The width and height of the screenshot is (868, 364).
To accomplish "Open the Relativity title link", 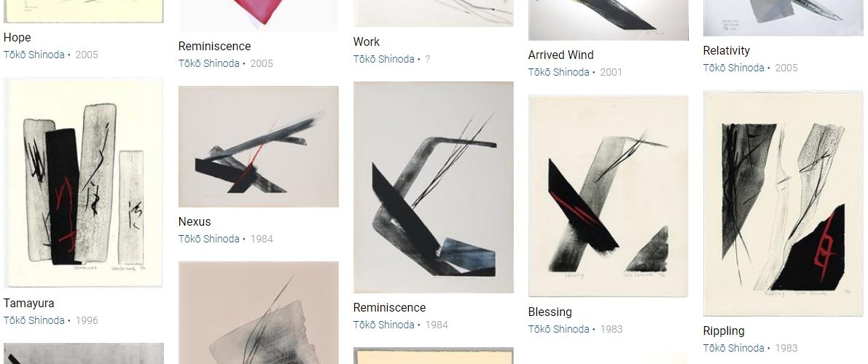I will point(727,51).
